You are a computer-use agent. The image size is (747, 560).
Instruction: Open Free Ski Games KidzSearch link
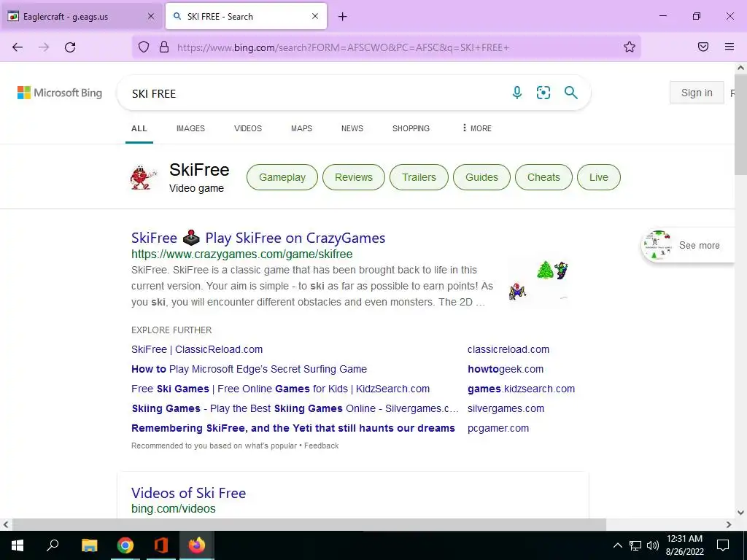(x=281, y=389)
